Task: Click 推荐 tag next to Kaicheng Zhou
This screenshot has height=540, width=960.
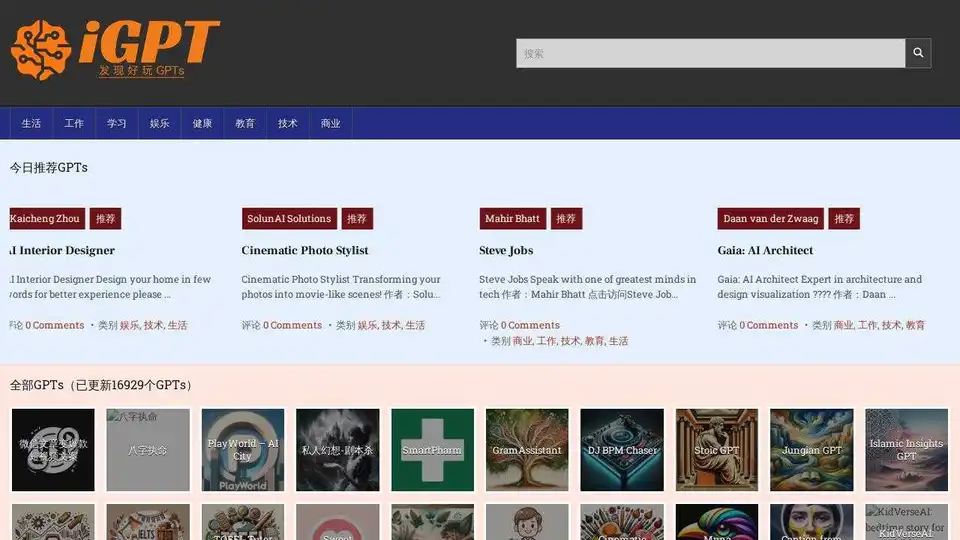Action: coord(105,219)
